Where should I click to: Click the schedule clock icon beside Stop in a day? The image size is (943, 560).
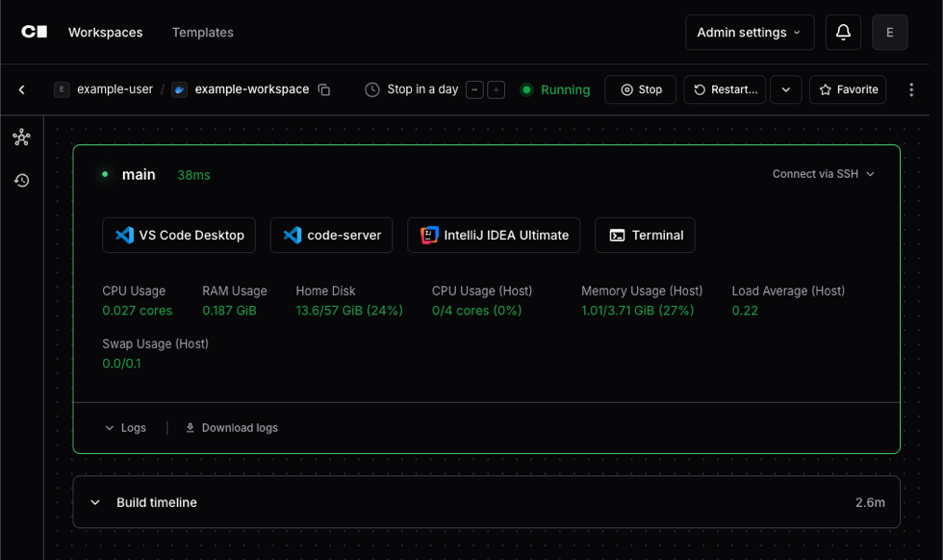371,89
